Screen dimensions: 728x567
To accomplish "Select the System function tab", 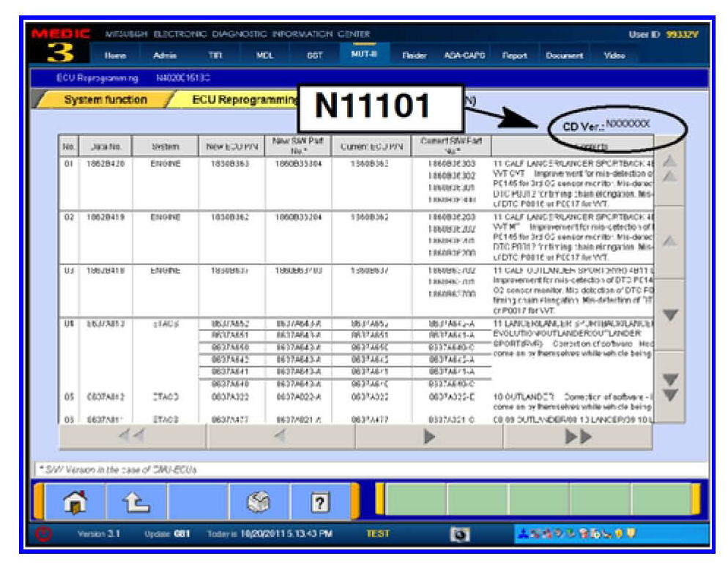I will coord(105,100).
